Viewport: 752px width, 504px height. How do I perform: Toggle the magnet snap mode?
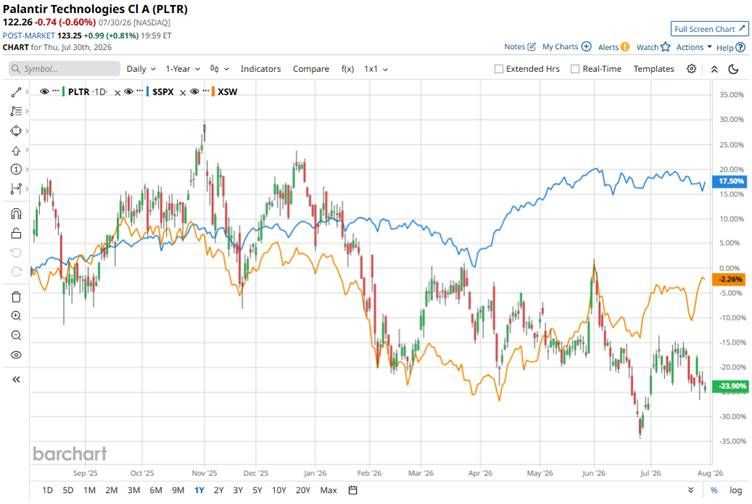coord(16,213)
